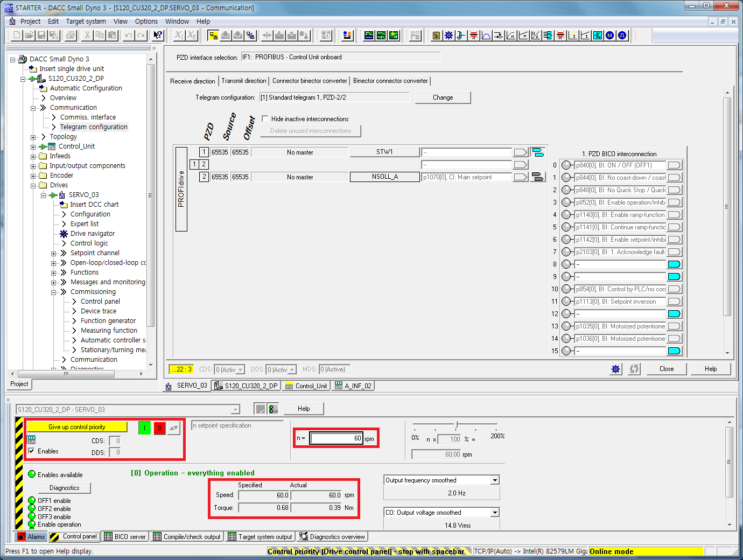
Task: Open the expert list toolbar icon
Action: [436, 36]
